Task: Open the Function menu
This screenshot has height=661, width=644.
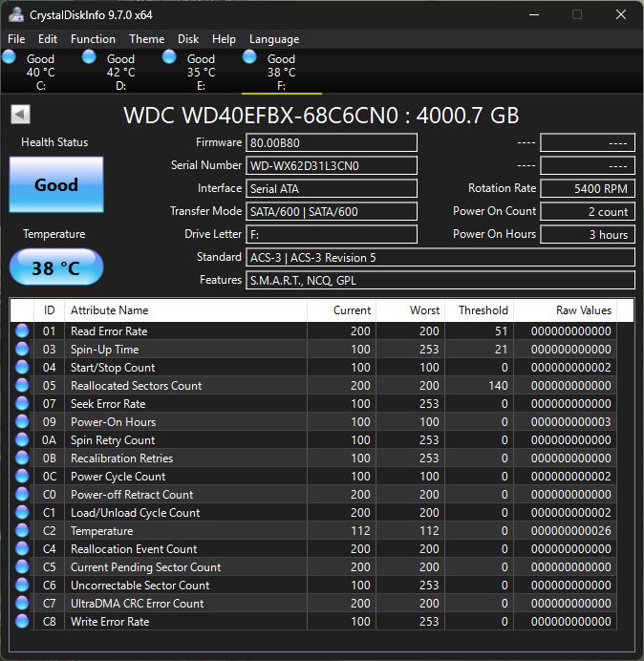Action: click(93, 39)
